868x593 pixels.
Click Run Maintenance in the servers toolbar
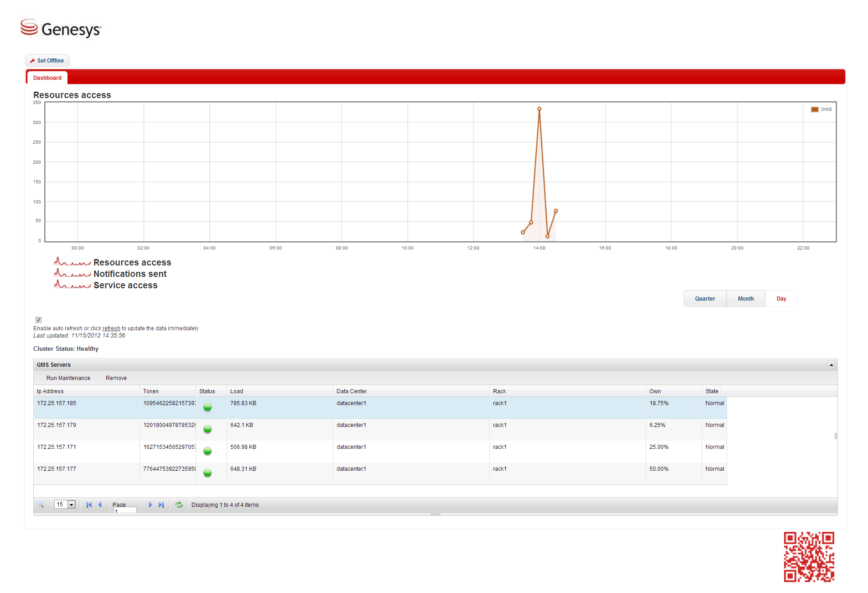click(x=68, y=378)
